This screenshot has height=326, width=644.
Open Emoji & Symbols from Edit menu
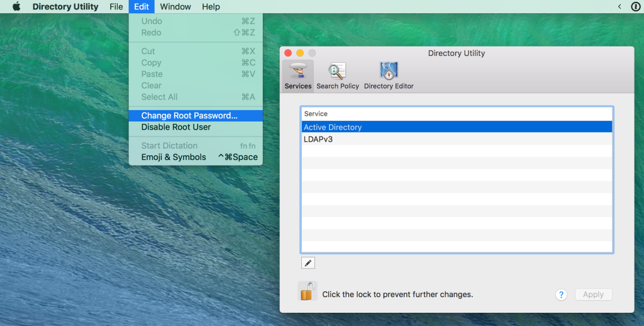[x=196, y=157]
